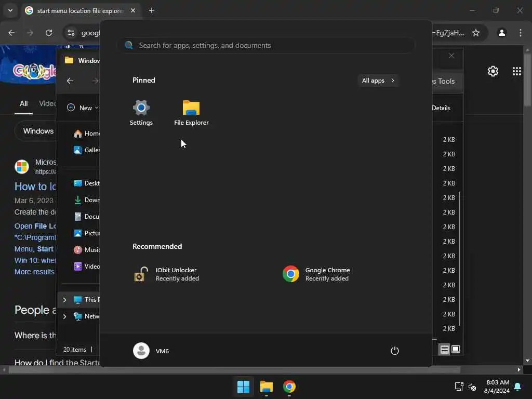Reload the page in Chrome
The width and height of the screenshot is (532, 399).
click(x=49, y=33)
